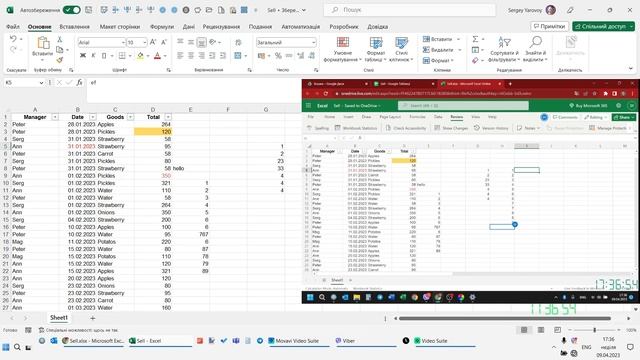Open Review tab in browser Excel window
Screen dimensions: 640x360
coord(456,117)
